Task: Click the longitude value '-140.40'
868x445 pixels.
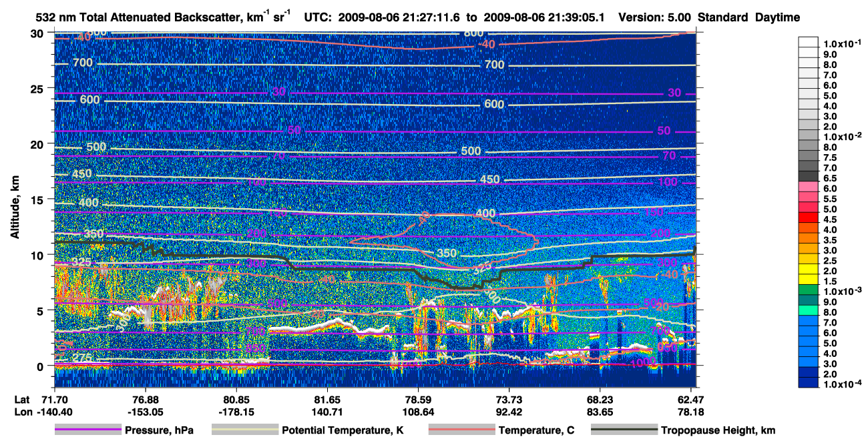Action: click(54, 412)
